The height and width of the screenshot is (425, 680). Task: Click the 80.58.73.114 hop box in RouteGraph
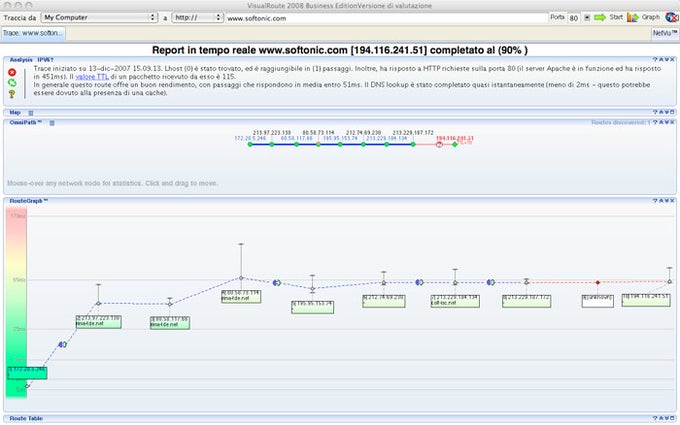point(241,297)
